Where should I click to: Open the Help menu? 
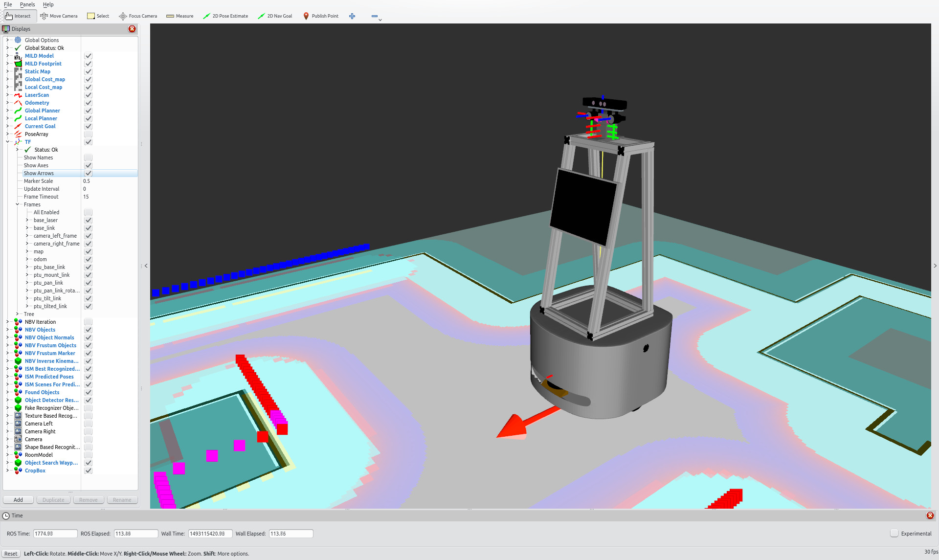48,4
